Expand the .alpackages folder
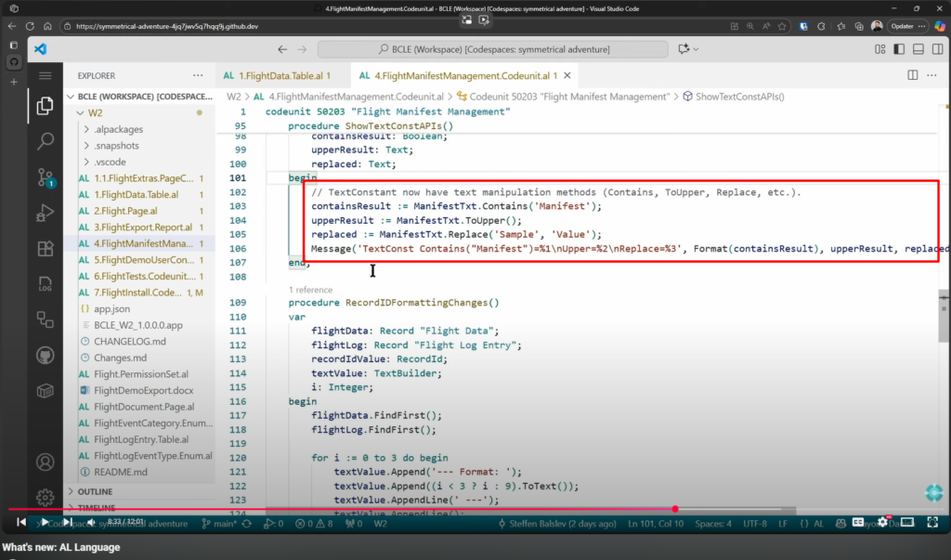Image resolution: width=951 pixels, height=560 pixels. (116, 129)
